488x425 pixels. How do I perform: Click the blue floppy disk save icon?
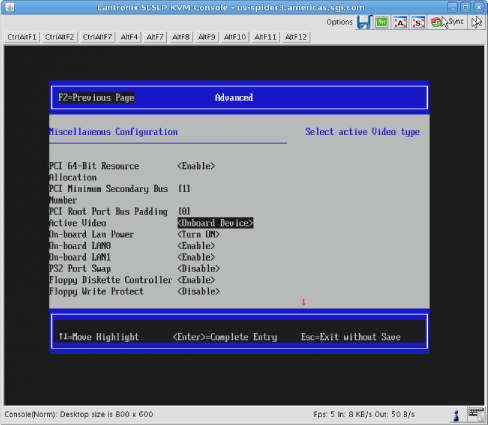[364, 22]
